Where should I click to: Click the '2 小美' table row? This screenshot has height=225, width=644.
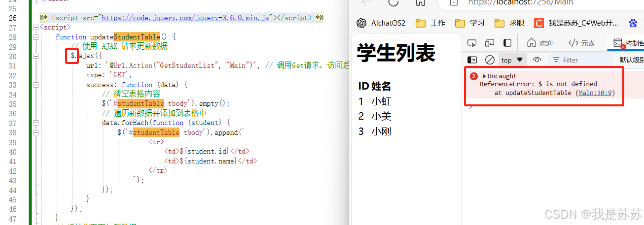click(x=375, y=116)
